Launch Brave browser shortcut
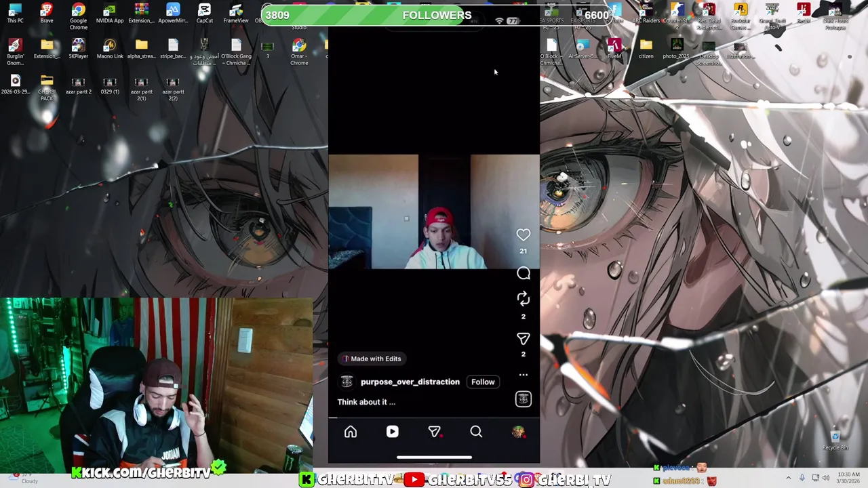 pos(46,14)
